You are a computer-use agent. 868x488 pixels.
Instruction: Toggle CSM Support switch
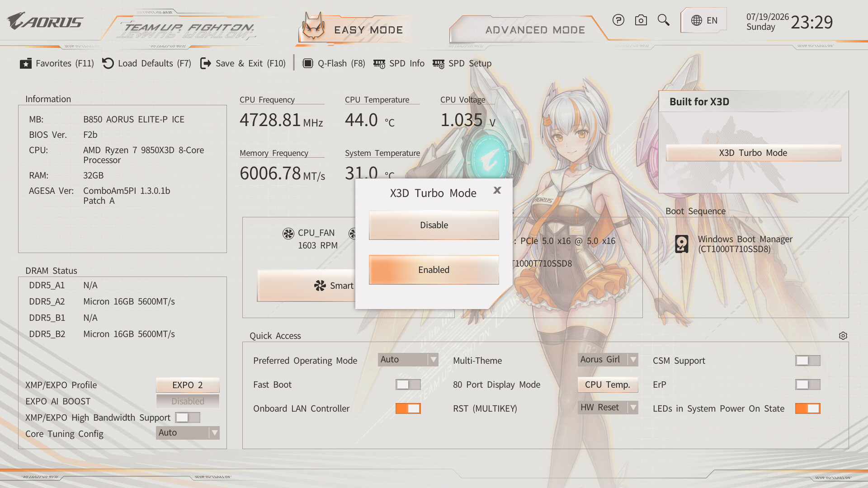click(808, 361)
